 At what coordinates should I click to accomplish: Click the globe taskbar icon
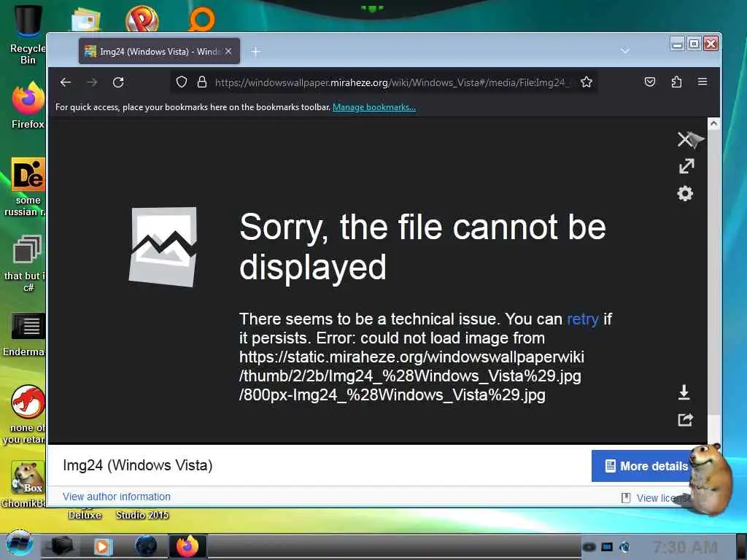coord(146,545)
